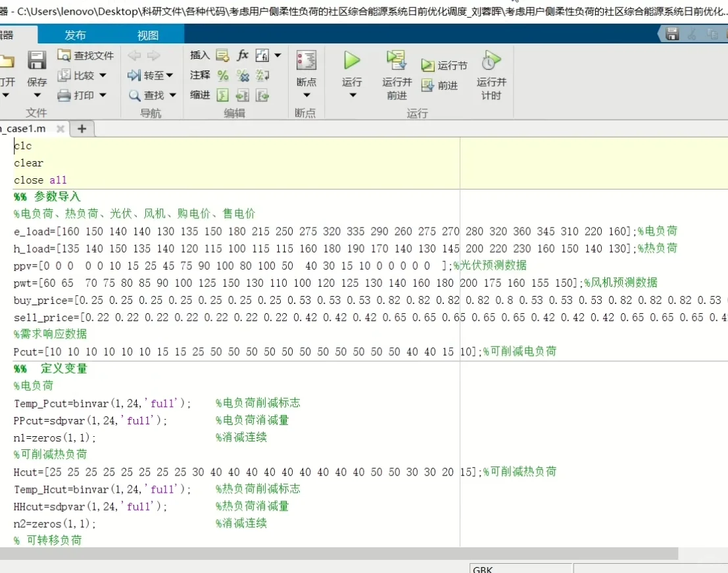Click the Open folder icon

(x=7, y=61)
